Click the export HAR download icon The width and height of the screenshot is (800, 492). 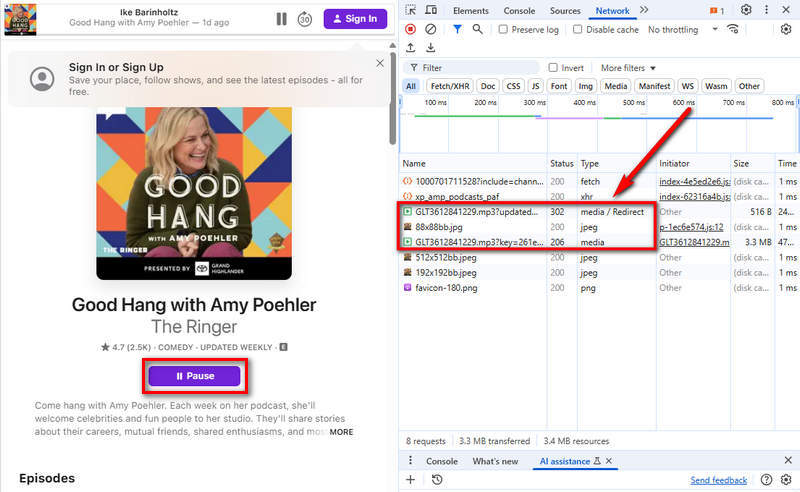pos(431,48)
